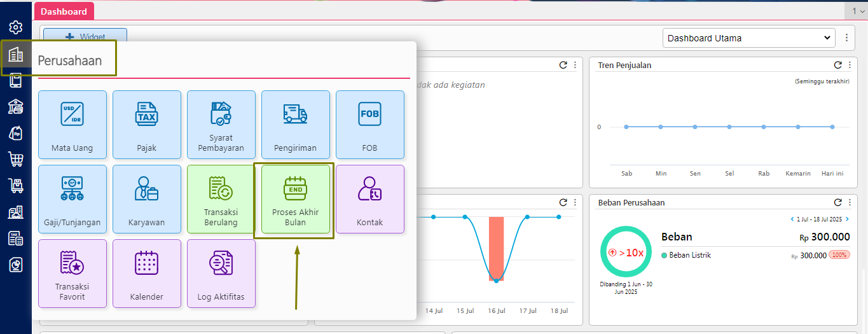Image resolution: width=868 pixels, height=334 pixels.
Task: Open the Kalender tile
Action: 147,273
